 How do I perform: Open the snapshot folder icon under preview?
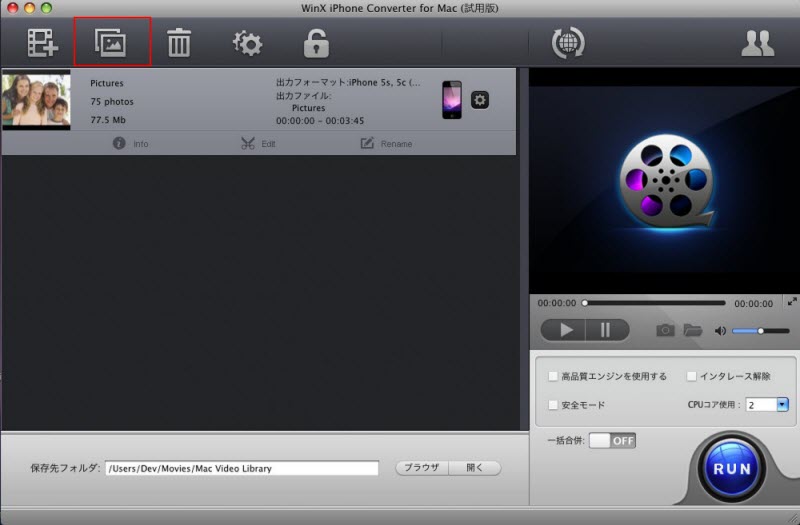(x=693, y=330)
